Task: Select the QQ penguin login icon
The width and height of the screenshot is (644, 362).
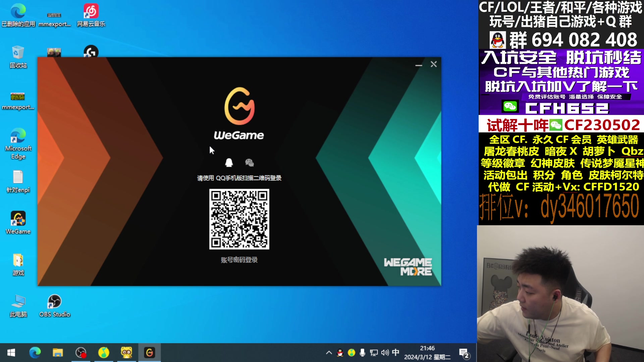Action: [229, 163]
